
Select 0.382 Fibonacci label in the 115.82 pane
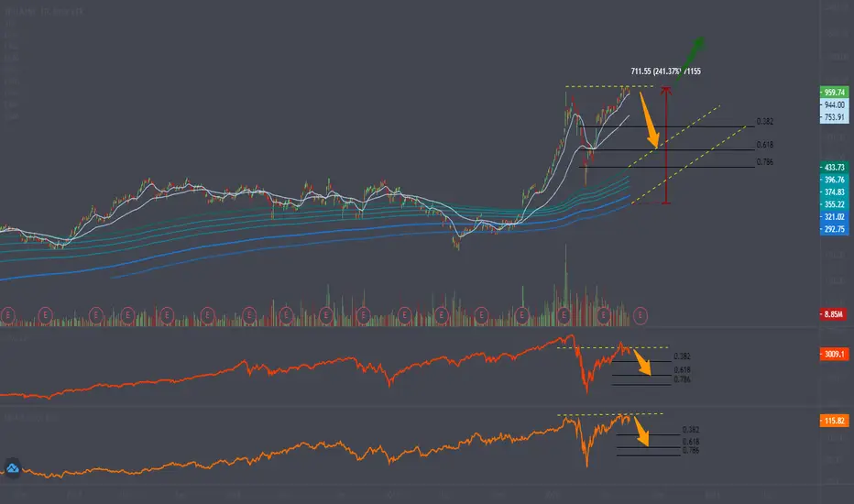tap(691, 430)
